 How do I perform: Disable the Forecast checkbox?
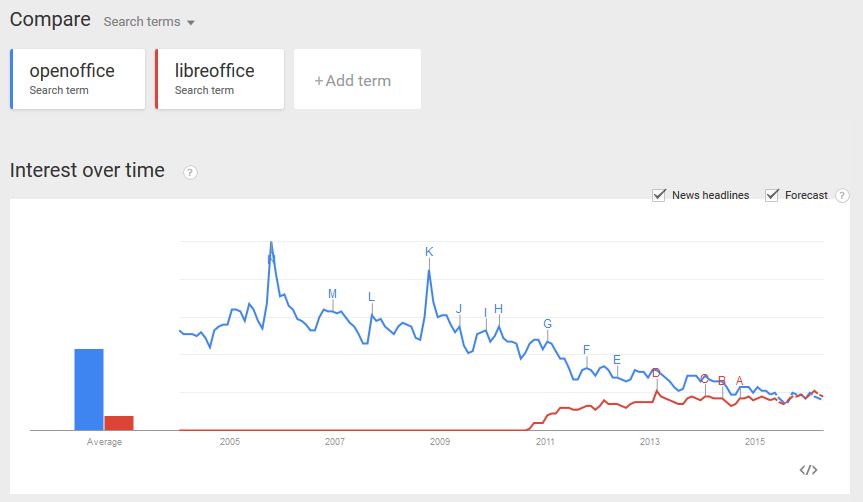click(772, 195)
